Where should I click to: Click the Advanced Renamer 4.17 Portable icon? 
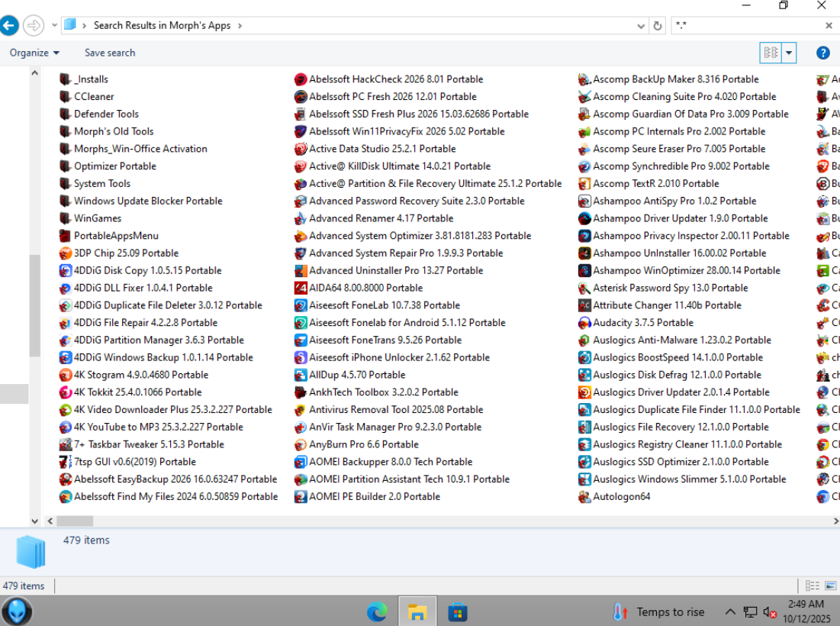(300, 218)
